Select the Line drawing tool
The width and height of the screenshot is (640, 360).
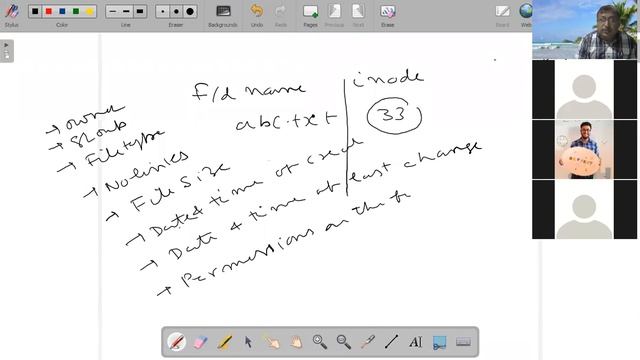tap(391, 342)
